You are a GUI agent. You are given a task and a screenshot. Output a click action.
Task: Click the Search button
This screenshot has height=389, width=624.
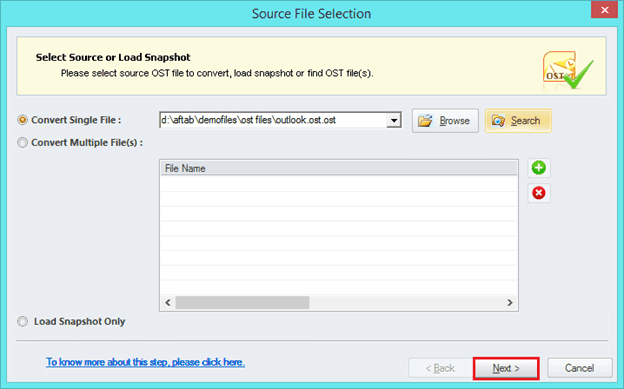518,121
